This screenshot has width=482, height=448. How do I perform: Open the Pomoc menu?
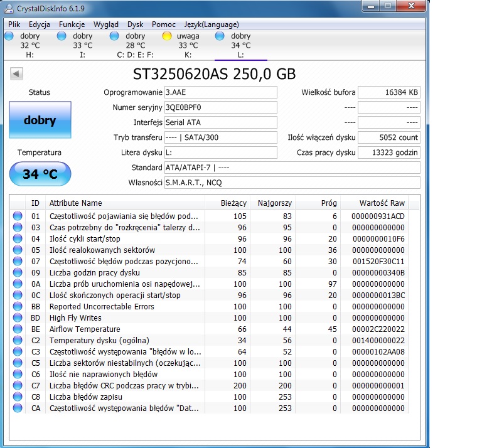point(164,24)
